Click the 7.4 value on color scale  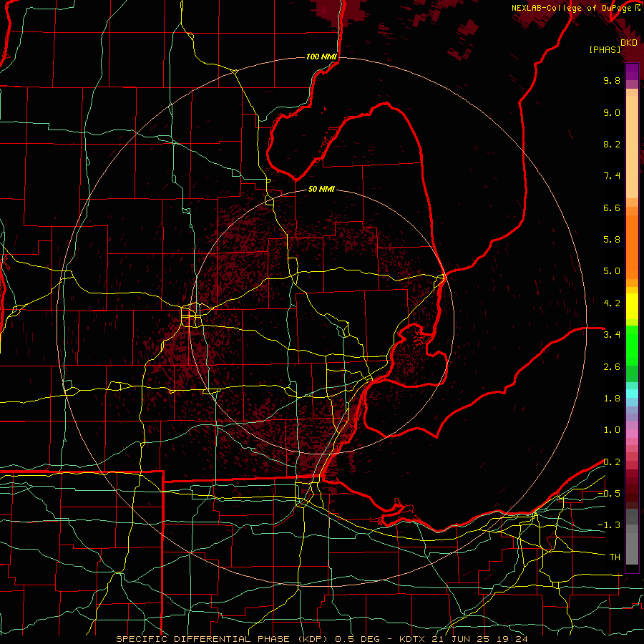(x=612, y=176)
